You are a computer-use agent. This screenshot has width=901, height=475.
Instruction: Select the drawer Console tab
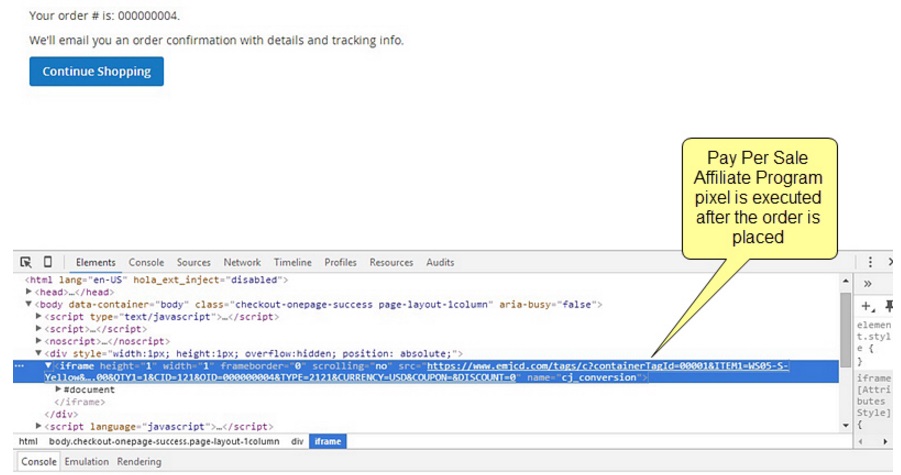click(38, 462)
